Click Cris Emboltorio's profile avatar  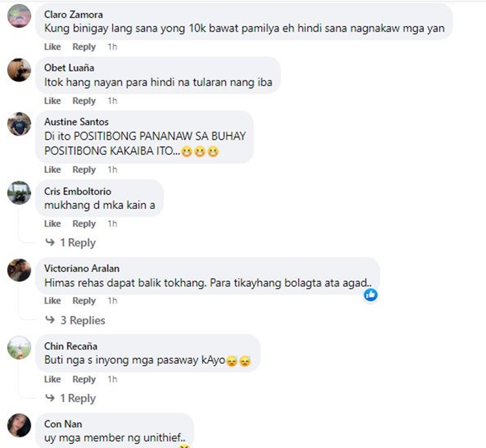[19, 193]
